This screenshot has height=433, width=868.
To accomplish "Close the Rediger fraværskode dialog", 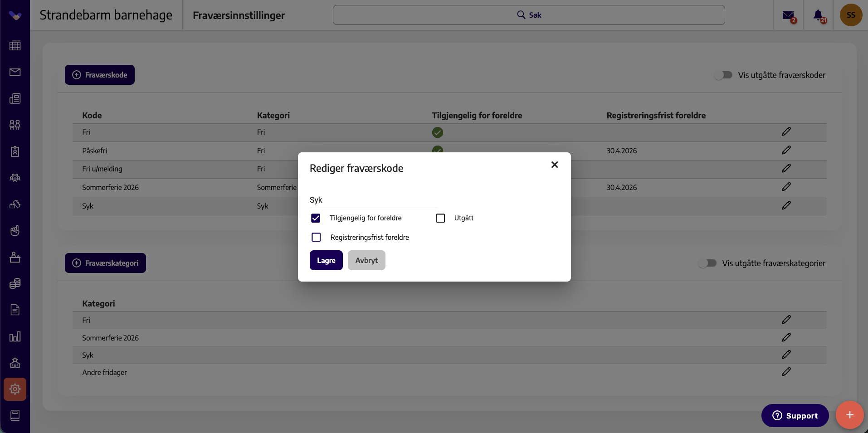I will tap(555, 165).
